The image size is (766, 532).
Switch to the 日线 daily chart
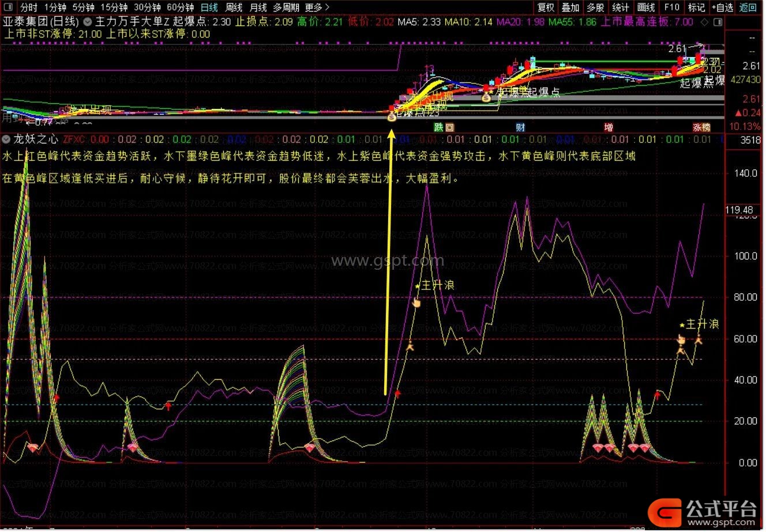[x=209, y=7]
